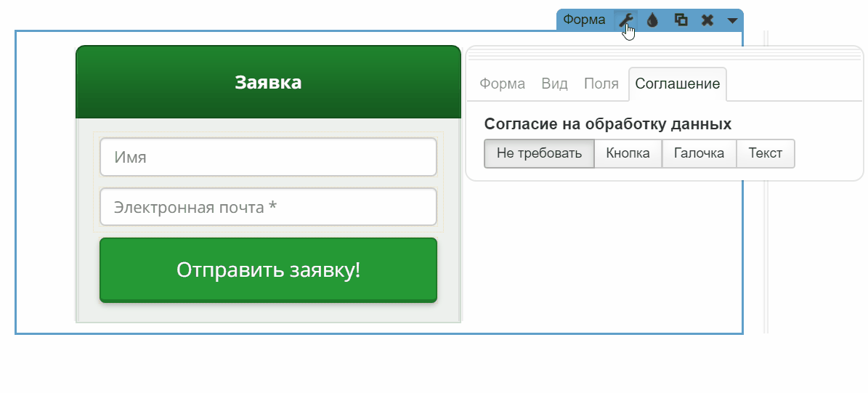868x393 pixels.
Task: Click the Форма label in block toolbar
Action: point(584,20)
